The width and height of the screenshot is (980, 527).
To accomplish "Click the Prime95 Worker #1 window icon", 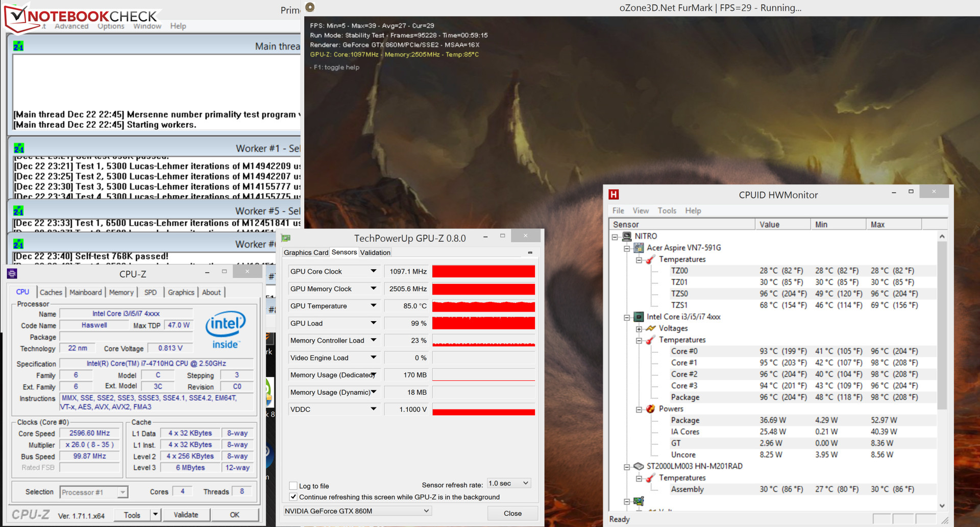I will [19, 148].
